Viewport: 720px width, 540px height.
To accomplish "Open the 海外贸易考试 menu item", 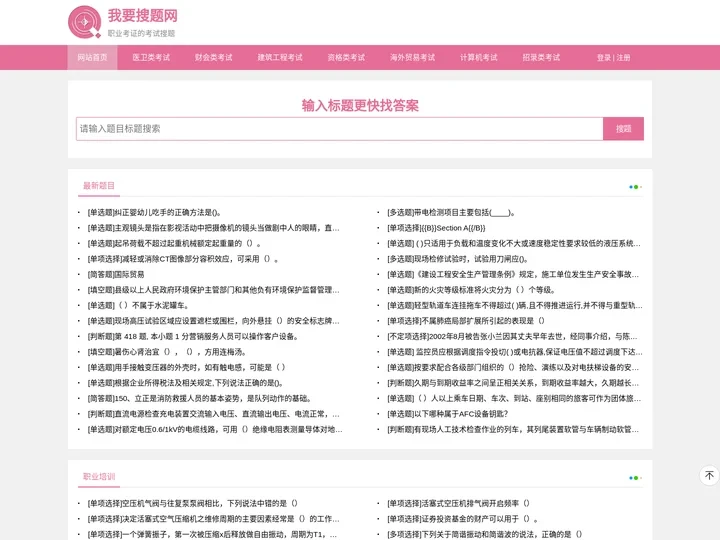I will (x=412, y=57).
